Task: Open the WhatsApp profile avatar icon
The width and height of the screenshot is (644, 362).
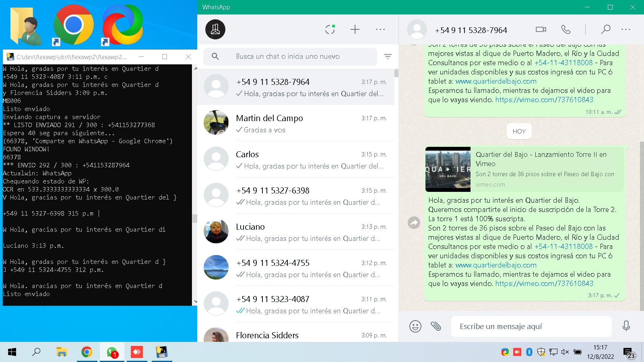Action: click(x=215, y=29)
